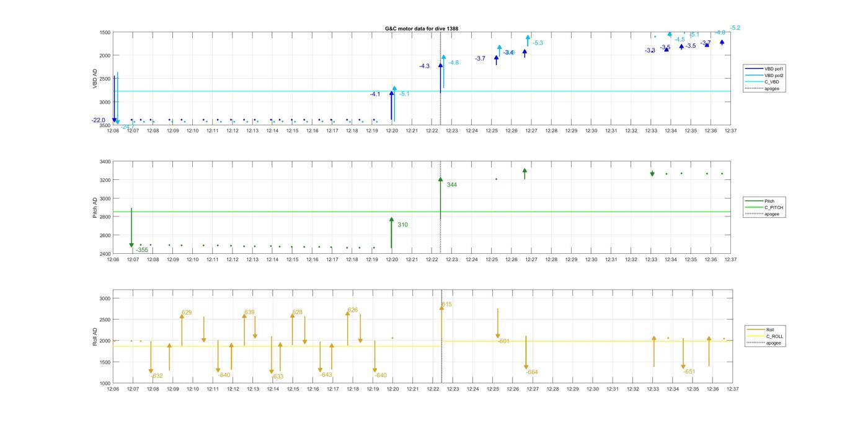Select the Roll AD y-axis label
This screenshot has width=868, height=430.
[95, 336]
